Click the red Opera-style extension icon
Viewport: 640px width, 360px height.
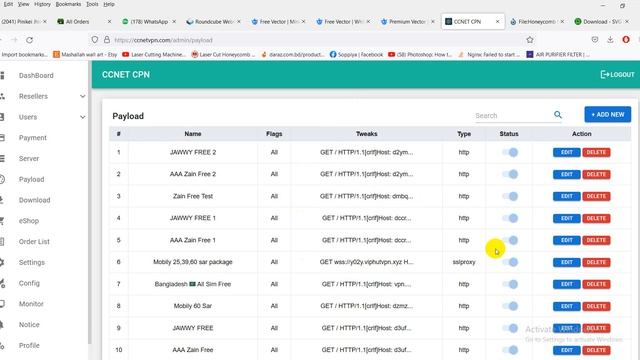coord(626,40)
